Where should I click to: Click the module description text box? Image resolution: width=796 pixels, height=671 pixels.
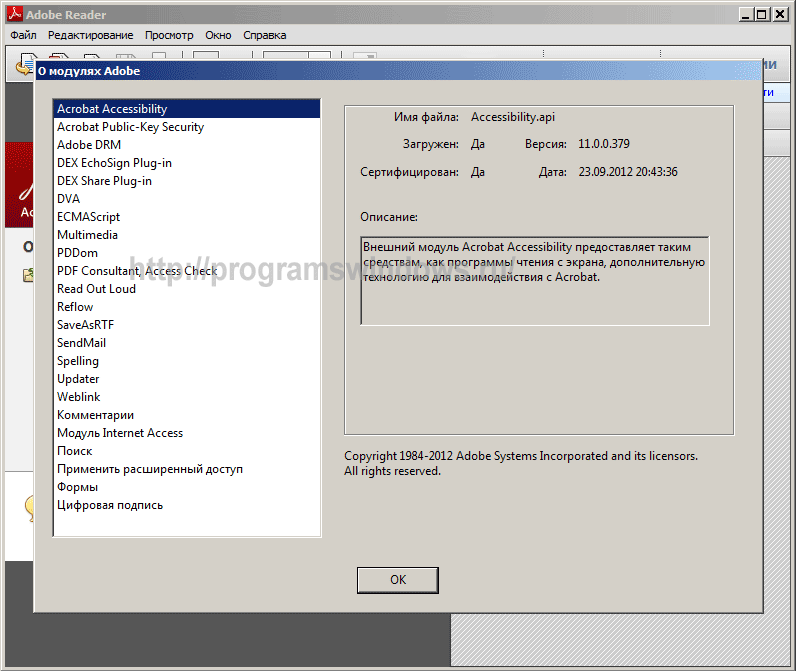coord(535,280)
